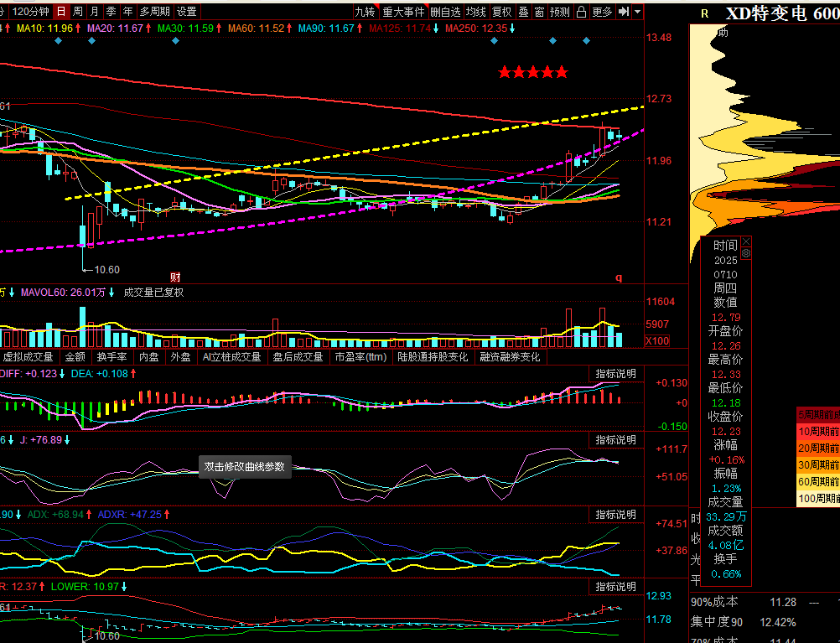Click 删自选 to remove from watchlist
The width and height of the screenshot is (840, 643).
[x=445, y=12]
